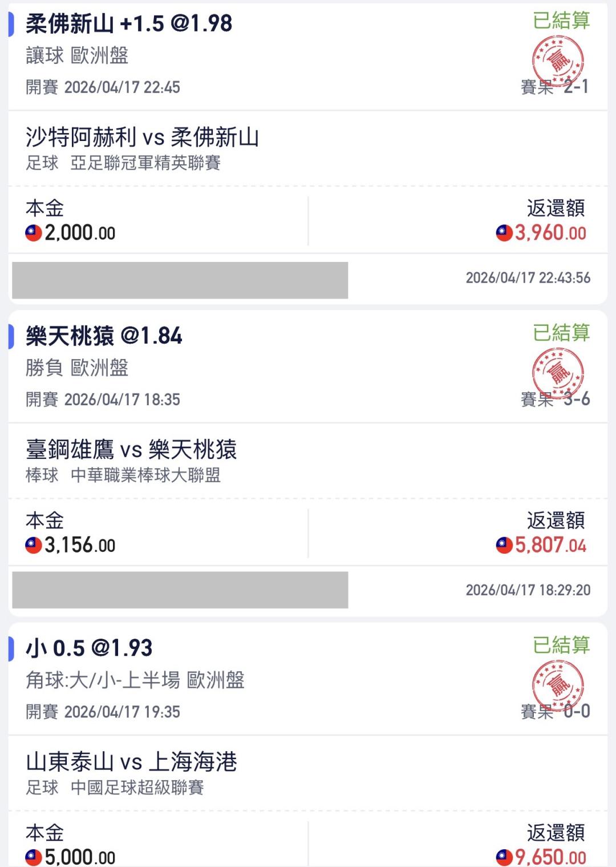Select the win stamp on 小 0.5 bet
The height and width of the screenshot is (867, 616).
click(558, 684)
